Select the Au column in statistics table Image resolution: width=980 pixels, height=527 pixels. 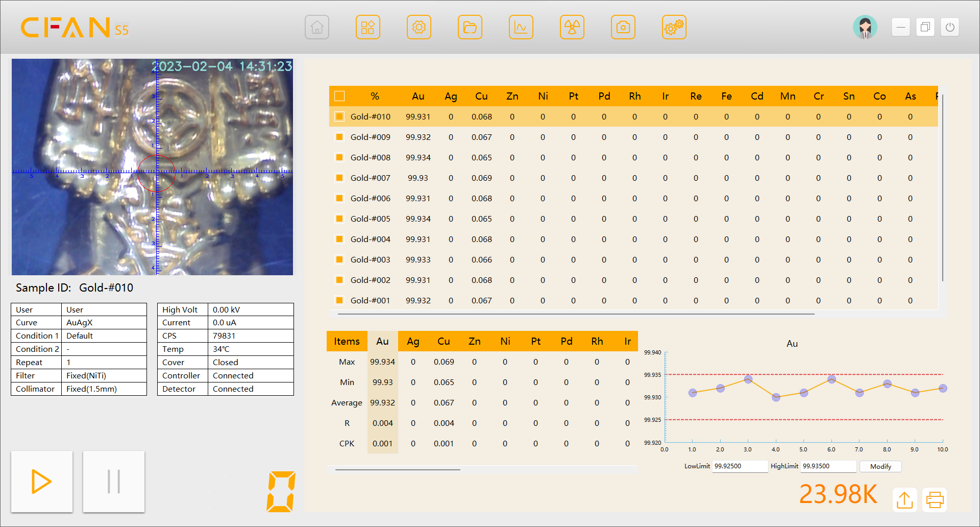382,341
